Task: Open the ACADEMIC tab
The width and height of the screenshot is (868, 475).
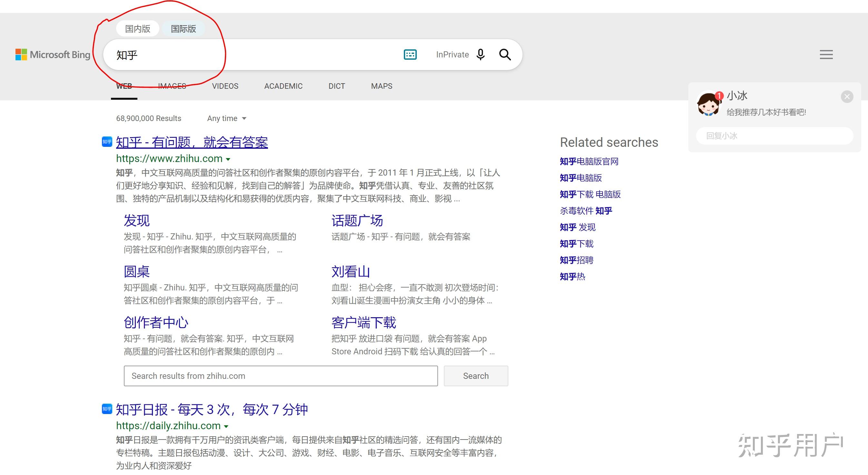Action: (284, 86)
